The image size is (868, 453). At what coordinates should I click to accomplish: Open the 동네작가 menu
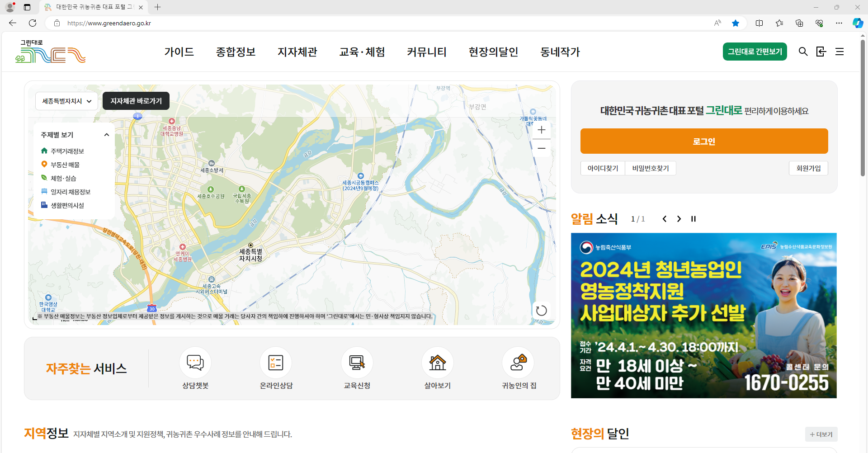coord(560,52)
